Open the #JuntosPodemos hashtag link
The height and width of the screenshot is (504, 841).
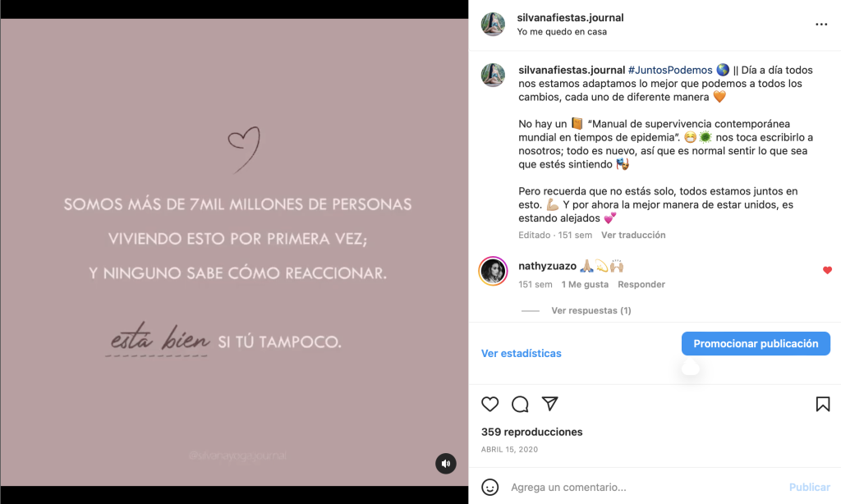point(670,71)
